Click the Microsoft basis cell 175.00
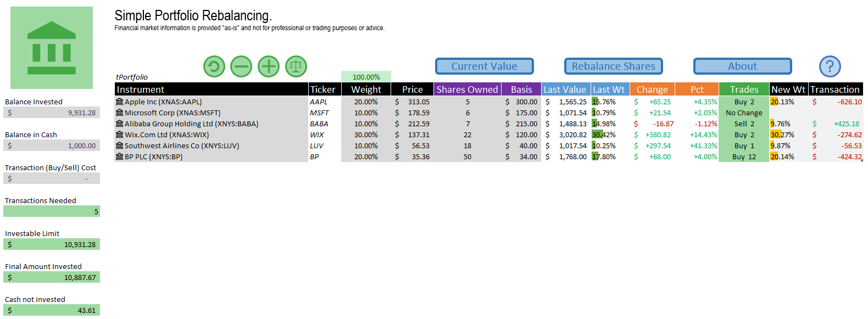 coord(521,113)
